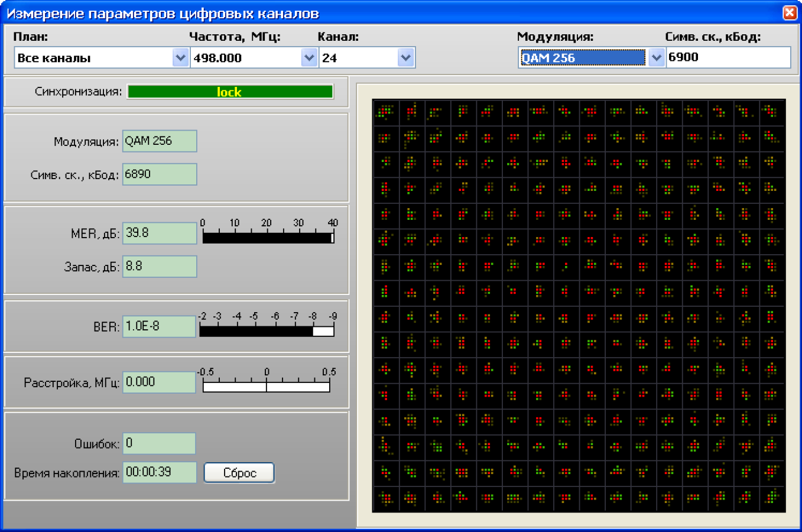This screenshot has height=532, width=802.
Task: Open the Модуляция dropdown arrow
Action: pyautogui.click(x=656, y=58)
